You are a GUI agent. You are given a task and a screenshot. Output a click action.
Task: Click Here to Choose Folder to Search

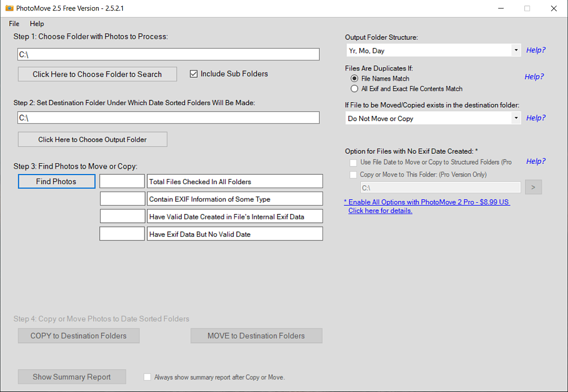point(98,74)
